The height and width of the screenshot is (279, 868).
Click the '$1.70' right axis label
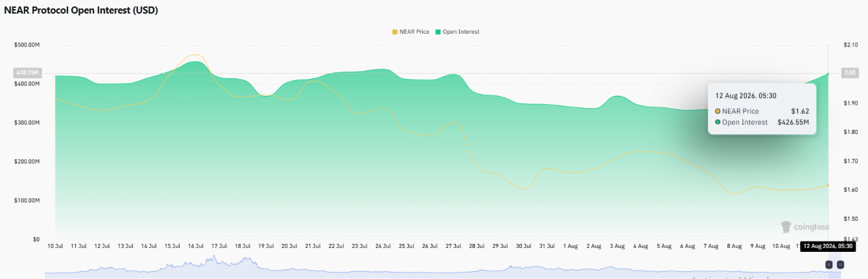pos(850,161)
